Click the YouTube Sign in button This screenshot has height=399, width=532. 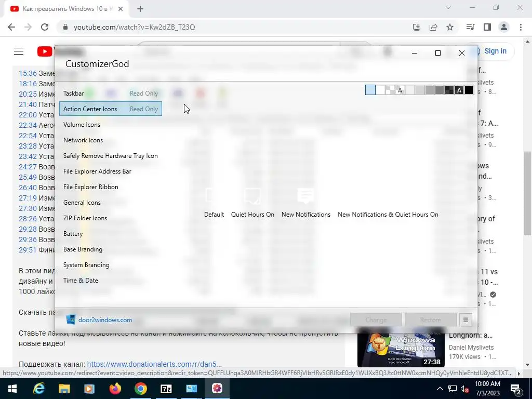(495, 51)
